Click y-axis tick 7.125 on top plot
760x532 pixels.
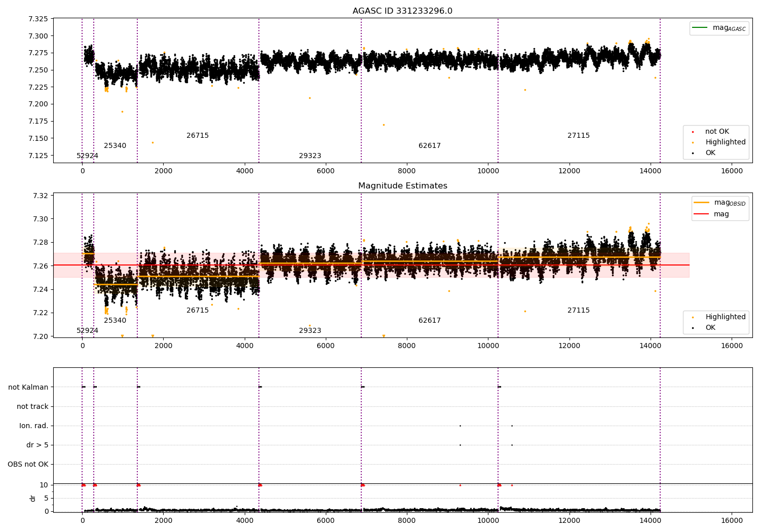38,156
